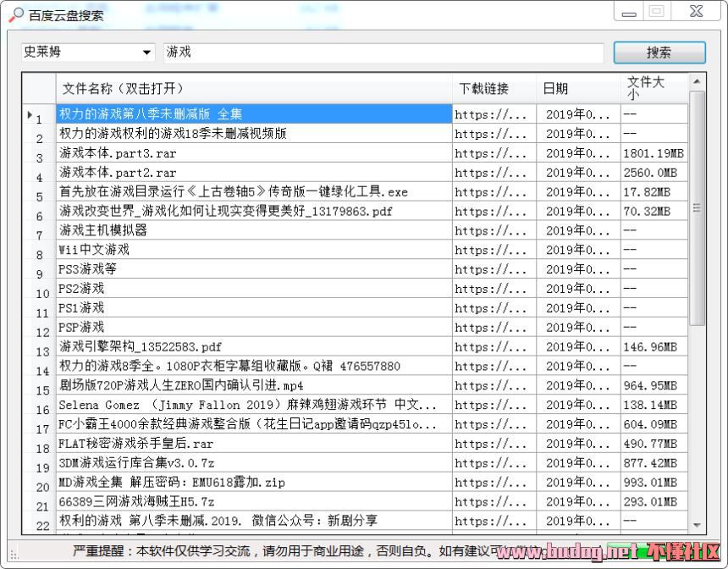728x569 pixels.
Task: Click the size cell 70.32MB
Action: [x=654, y=211]
